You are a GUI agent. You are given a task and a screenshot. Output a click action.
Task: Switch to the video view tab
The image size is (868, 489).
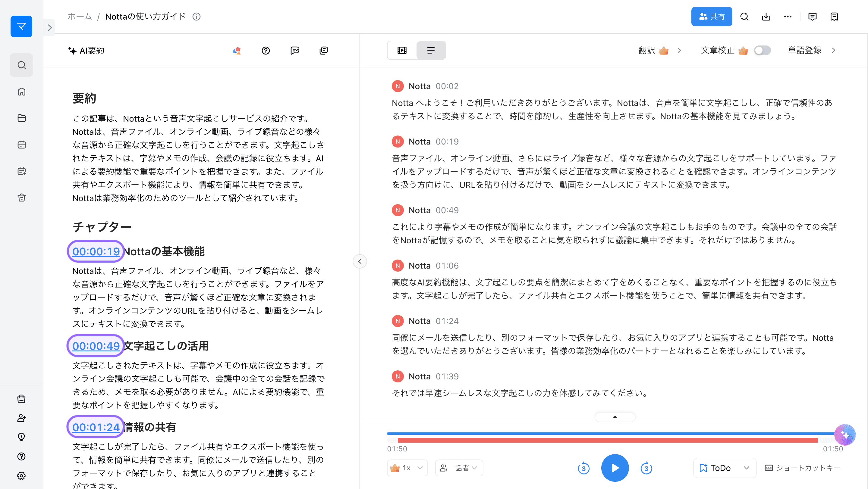point(402,50)
